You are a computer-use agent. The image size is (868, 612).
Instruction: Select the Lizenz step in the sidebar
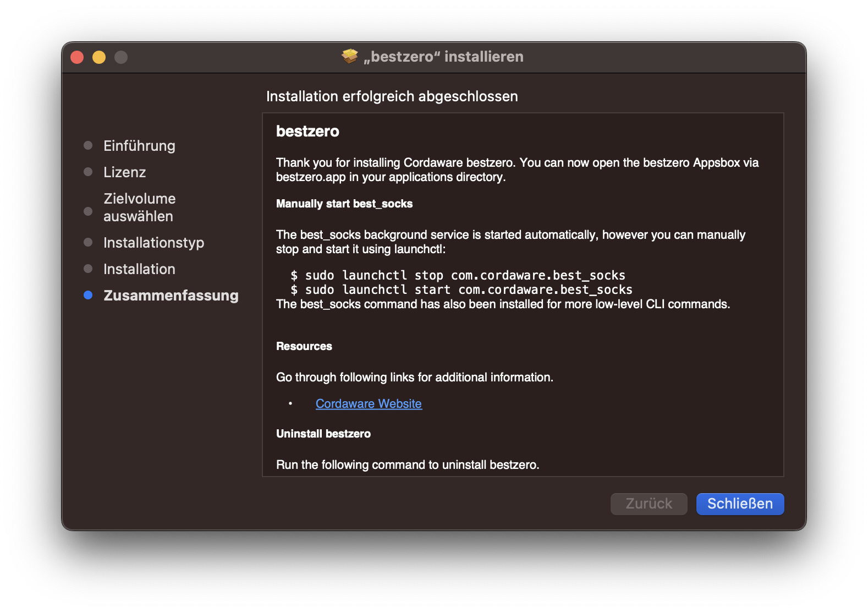tap(124, 172)
